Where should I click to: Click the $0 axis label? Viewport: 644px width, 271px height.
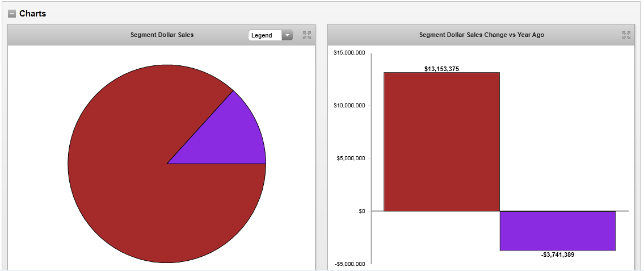coord(360,211)
